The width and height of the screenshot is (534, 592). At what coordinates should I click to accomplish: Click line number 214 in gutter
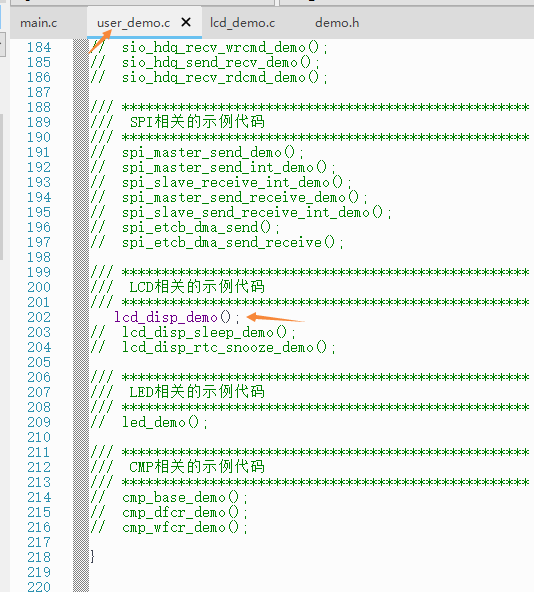[x=39, y=497]
